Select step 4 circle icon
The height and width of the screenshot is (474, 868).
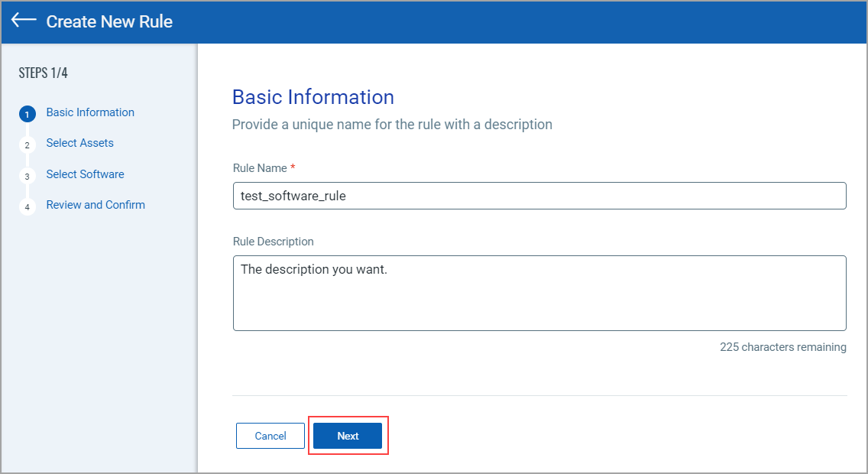click(x=28, y=207)
